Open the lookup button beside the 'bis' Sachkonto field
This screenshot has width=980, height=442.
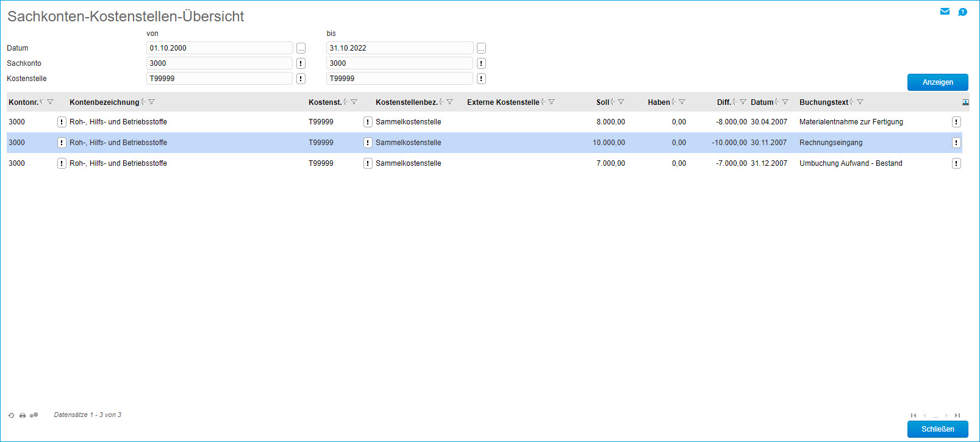click(x=481, y=63)
